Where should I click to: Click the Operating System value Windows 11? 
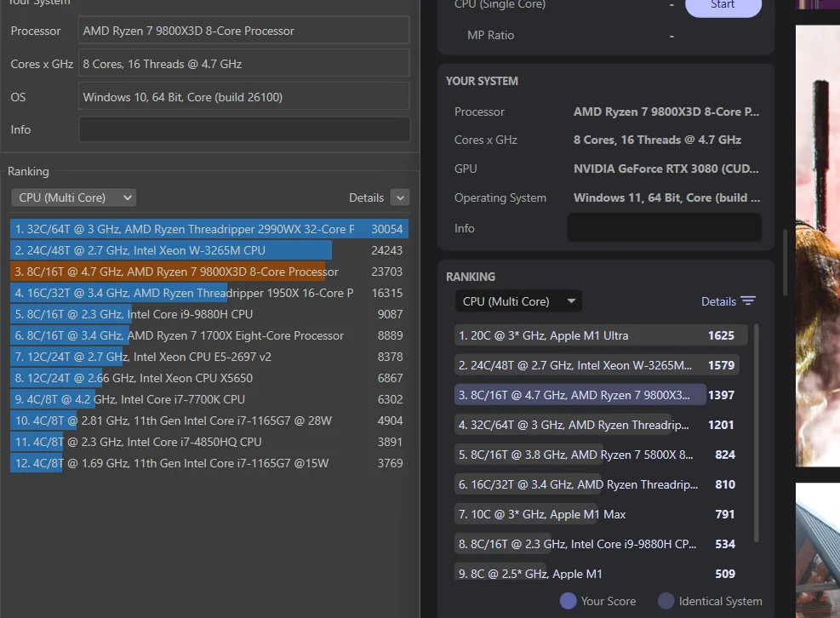pyautogui.click(x=666, y=197)
